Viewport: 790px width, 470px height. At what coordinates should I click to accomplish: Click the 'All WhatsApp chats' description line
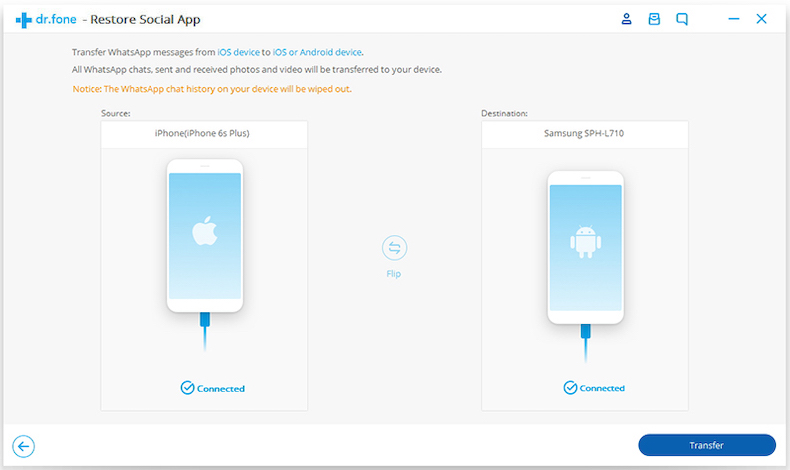pos(257,70)
